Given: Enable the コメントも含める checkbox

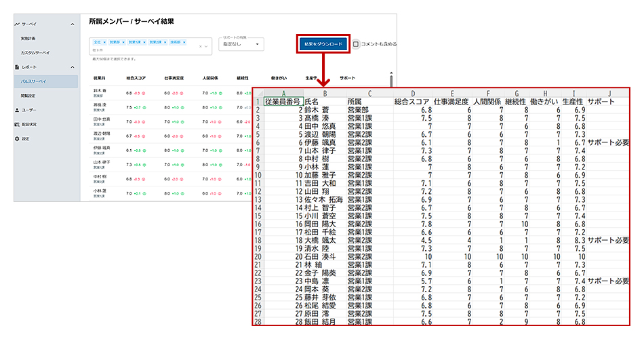Looking at the screenshot, I should tap(356, 44).
